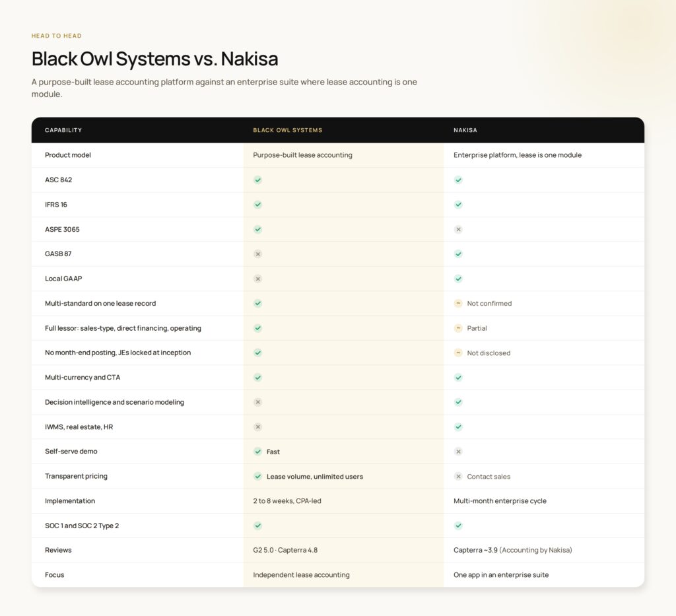Click Black Owl Systems' ASPE 3065 check icon
Viewport: 676px width, 616px height.
pyautogui.click(x=258, y=229)
